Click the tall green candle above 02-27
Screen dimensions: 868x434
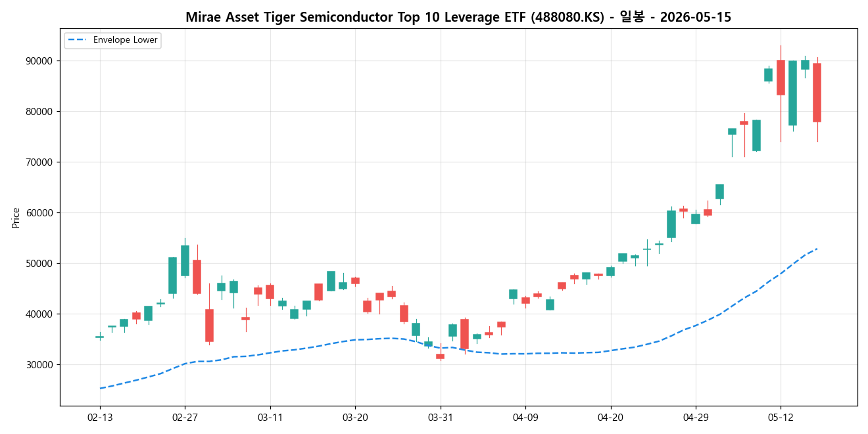point(185,260)
